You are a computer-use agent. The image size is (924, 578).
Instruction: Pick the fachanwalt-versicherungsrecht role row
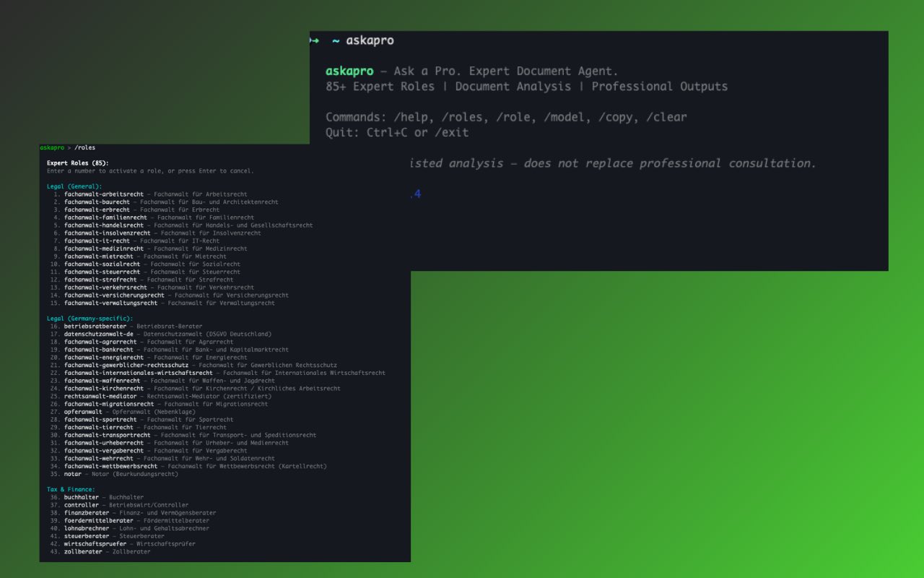[170, 296]
